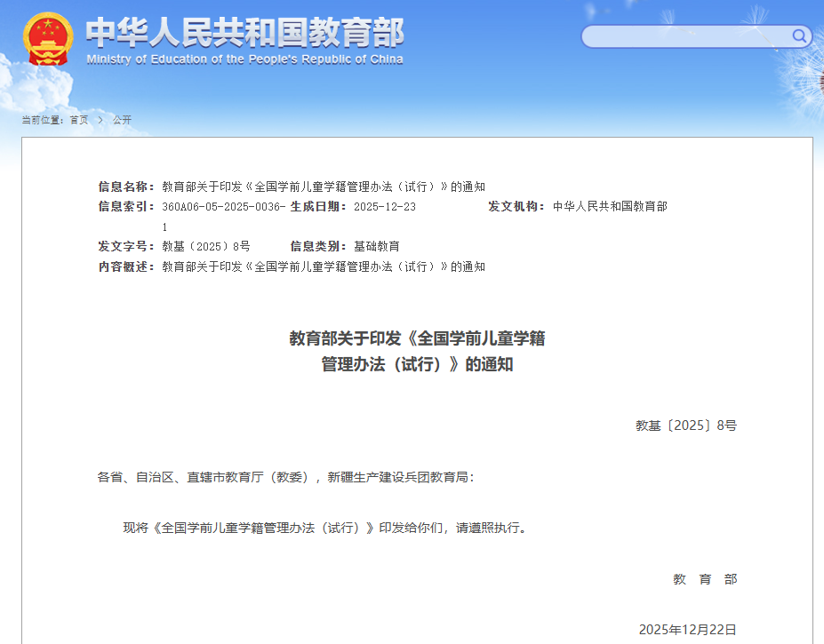Image resolution: width=824 pixels, height=644 pixels.
Task: Click the 发文机构 value 中华人民共和国教育部
Action: 609,207
